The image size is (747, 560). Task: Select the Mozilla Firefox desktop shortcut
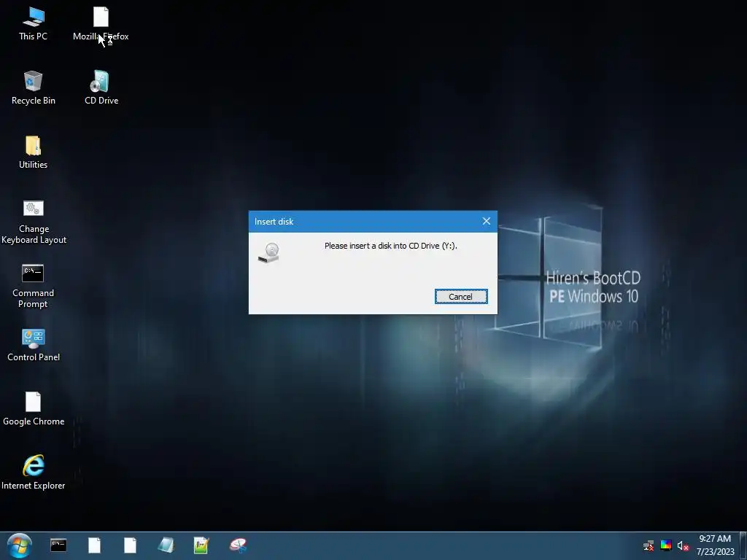[101, 24]
